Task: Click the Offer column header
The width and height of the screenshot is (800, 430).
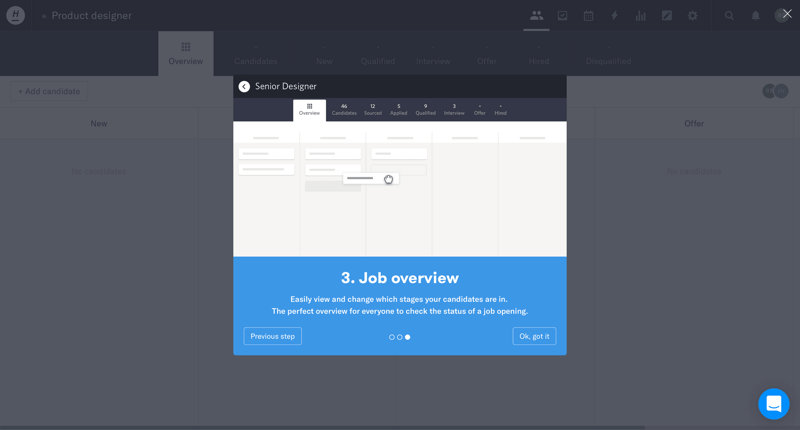Action: (x=694, y=123)
